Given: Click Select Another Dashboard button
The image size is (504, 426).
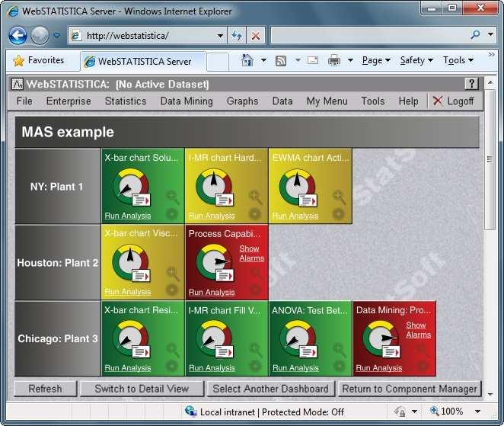Looking at the screenshot, I should (x=270, y=389).
